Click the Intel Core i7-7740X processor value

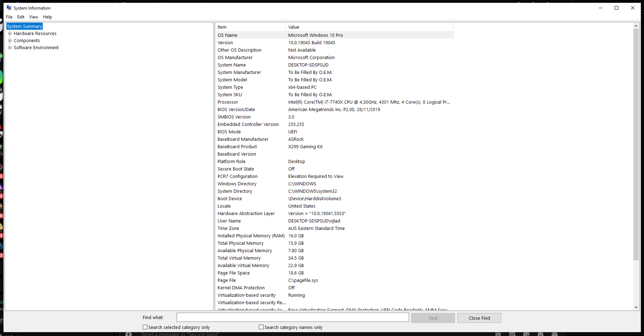[369, 102]
